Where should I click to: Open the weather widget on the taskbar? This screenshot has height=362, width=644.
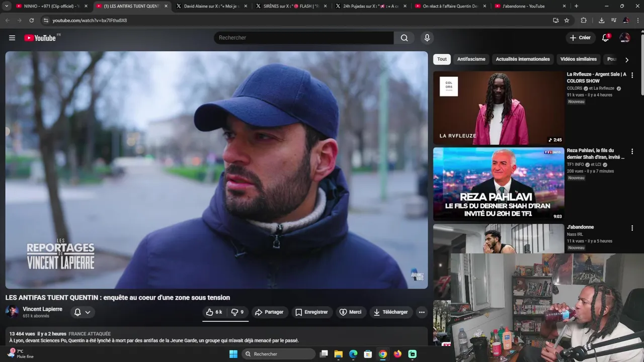[x=21, y=354]
